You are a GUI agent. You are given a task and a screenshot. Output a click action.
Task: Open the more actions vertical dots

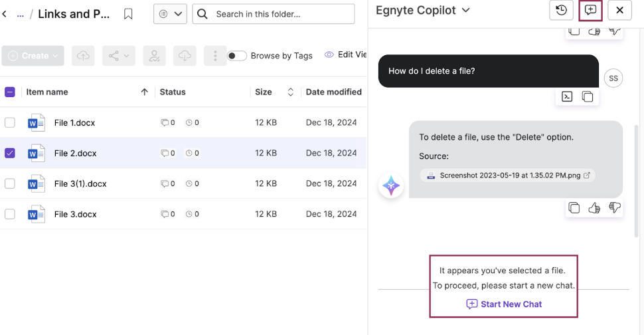[215, 55]
